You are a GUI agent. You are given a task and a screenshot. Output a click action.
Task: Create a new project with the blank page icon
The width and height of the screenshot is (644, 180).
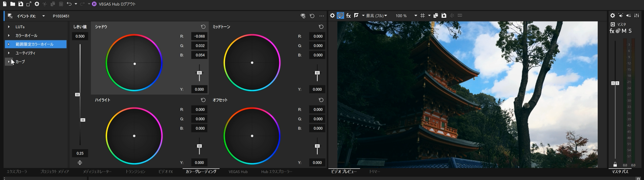(x=5, y=4)
